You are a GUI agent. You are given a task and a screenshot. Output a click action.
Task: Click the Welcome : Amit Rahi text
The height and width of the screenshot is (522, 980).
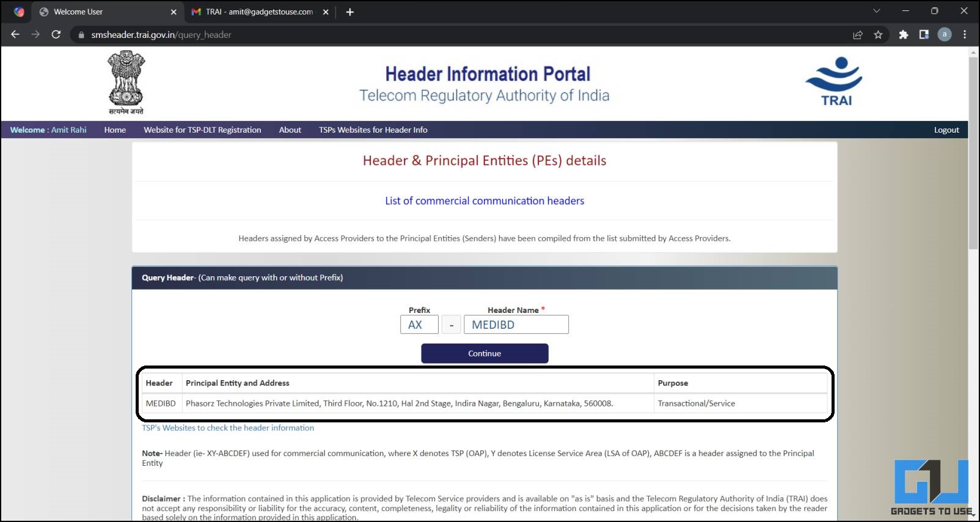click(48, 130)
